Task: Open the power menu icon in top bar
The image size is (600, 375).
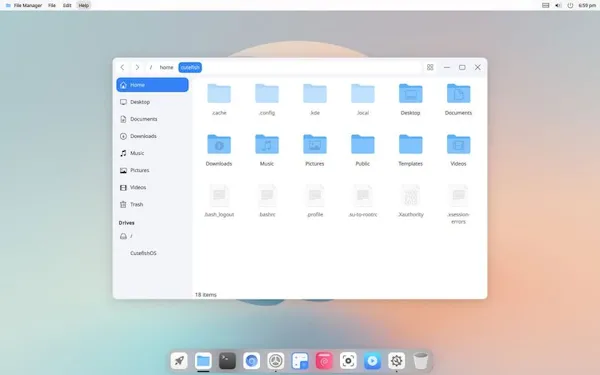Action: (570, 5)
